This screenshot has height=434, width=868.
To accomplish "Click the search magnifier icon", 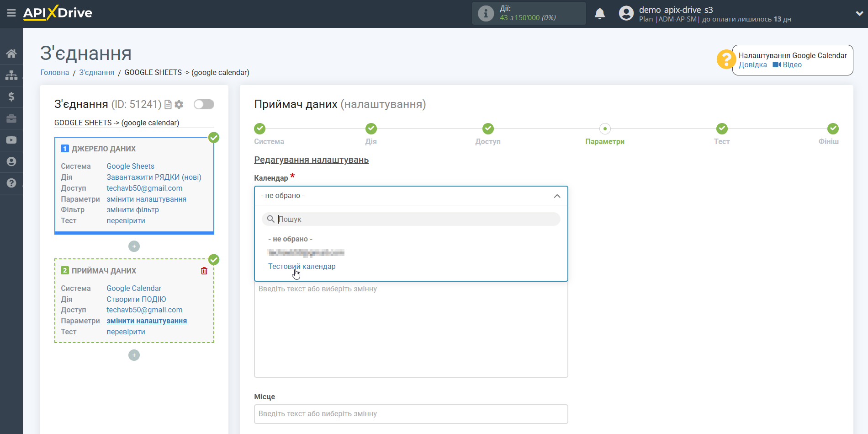I will click(271, 219).
